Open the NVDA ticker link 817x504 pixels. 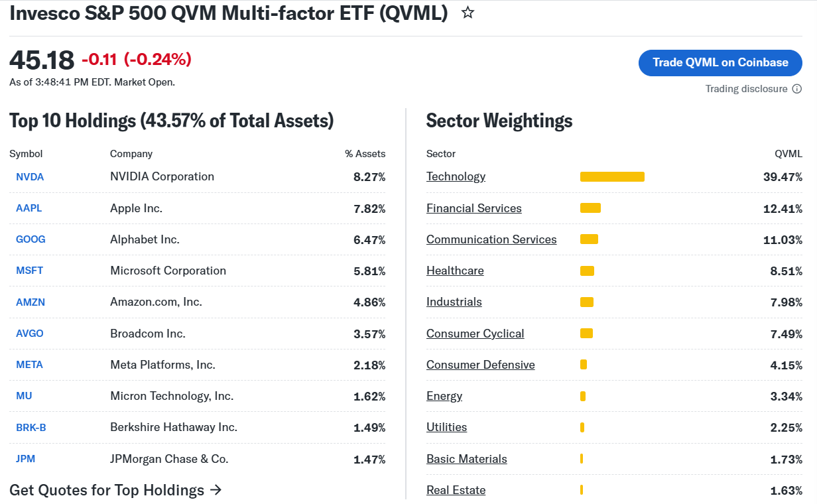click(x=30, y=176)
